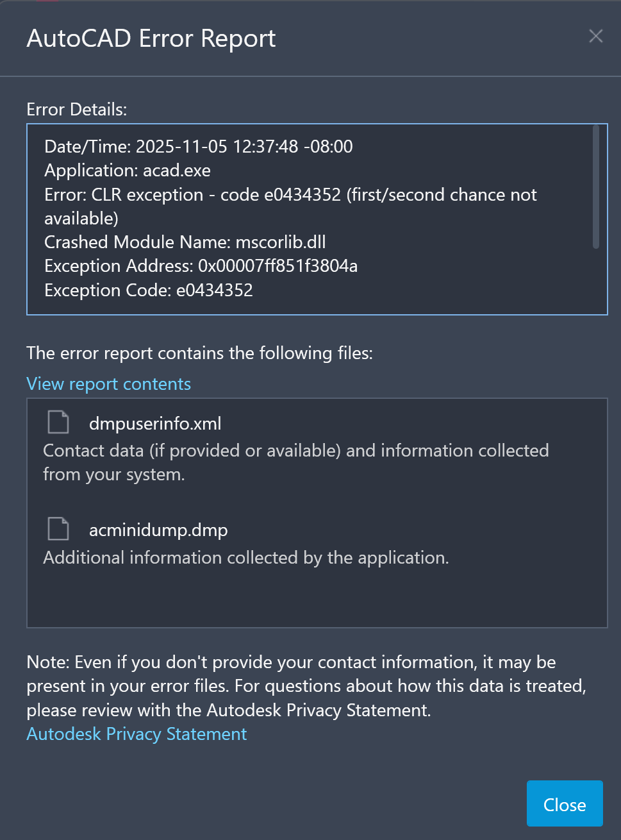Image resolution: width=621 pixels, height=840 pixels.
Task: Click the Exception Code e0434352 line
Action: click(x=149, y=290)
